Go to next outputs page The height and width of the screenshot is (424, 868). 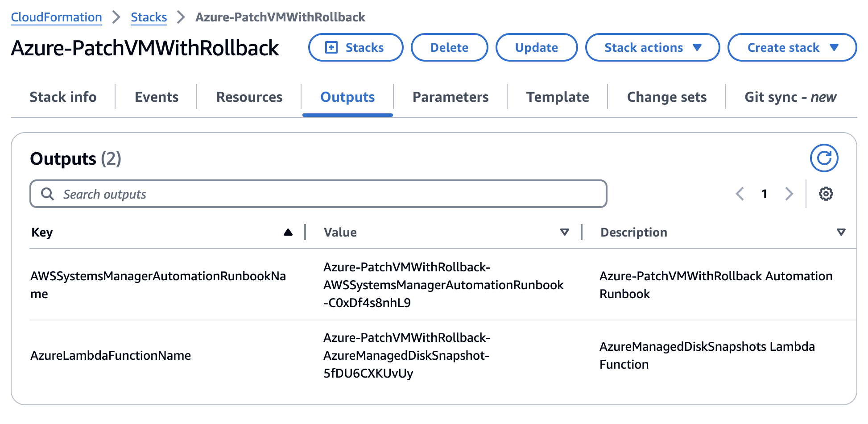(x=789, y=194)
